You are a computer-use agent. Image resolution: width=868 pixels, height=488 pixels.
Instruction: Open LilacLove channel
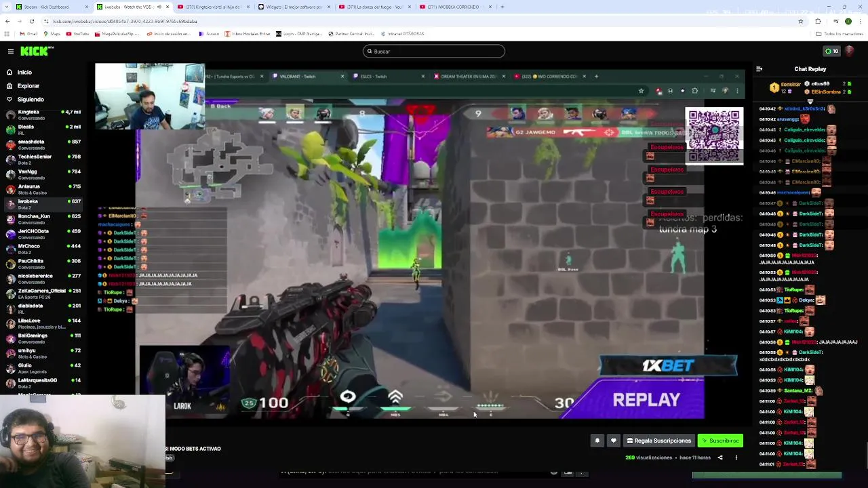point(43,323)
